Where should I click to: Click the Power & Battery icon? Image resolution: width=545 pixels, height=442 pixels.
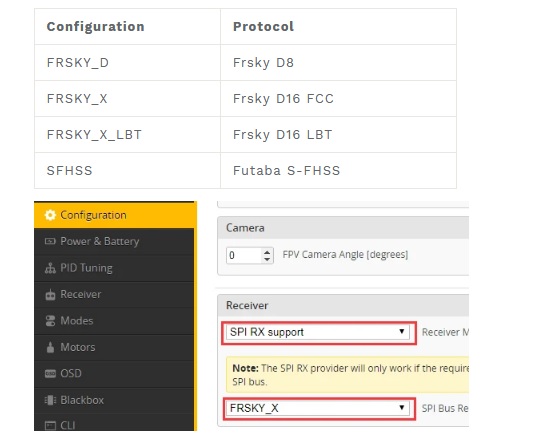pos(50,241)
